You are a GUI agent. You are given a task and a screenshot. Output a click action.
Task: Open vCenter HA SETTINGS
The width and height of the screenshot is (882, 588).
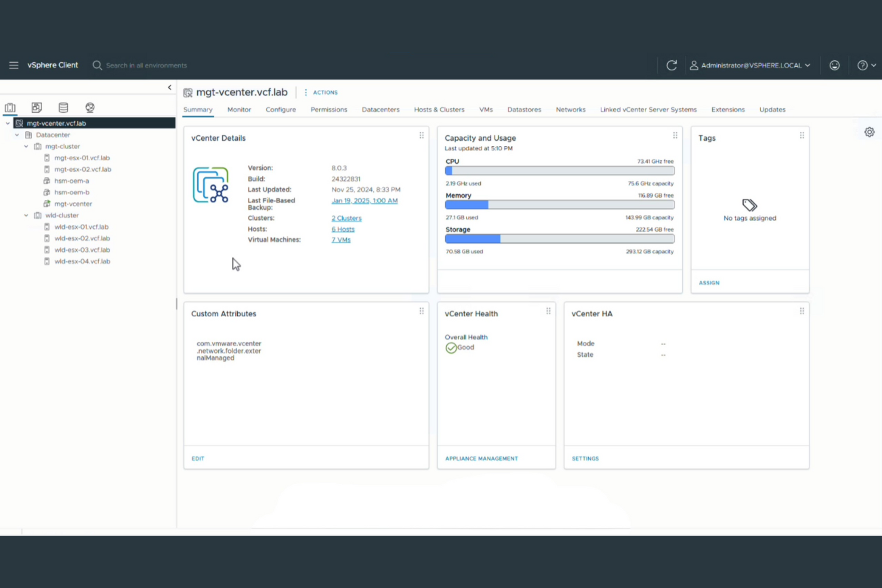[585, 459]
